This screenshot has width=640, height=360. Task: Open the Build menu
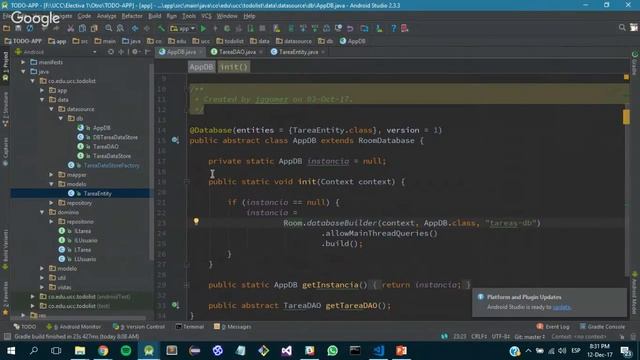pos(154,16)
